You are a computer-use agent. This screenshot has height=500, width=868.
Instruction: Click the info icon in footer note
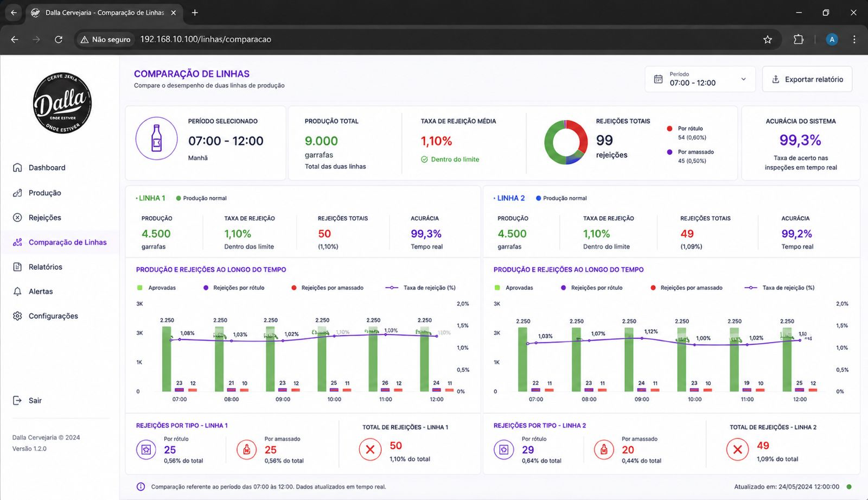pyautogui.click(x=141, y=486)
